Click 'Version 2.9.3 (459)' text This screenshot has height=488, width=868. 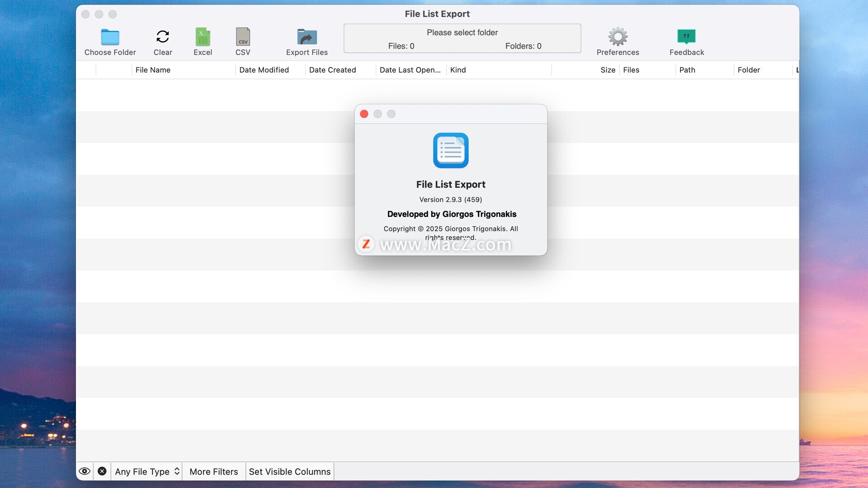click(x=451, y=200)
